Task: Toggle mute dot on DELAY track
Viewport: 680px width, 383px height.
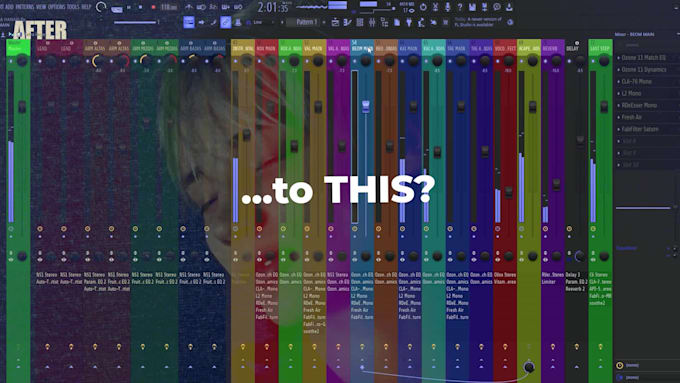Action: 569,61
